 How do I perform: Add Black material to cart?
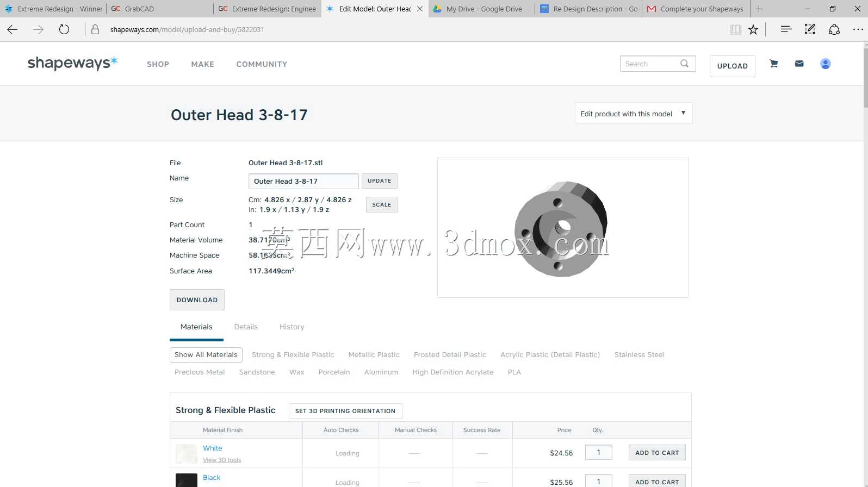coord(657,481)
